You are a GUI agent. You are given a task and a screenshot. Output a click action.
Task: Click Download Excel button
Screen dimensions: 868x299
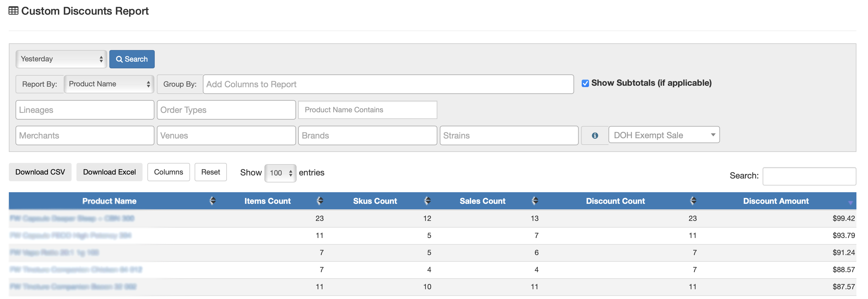[109, 172]
